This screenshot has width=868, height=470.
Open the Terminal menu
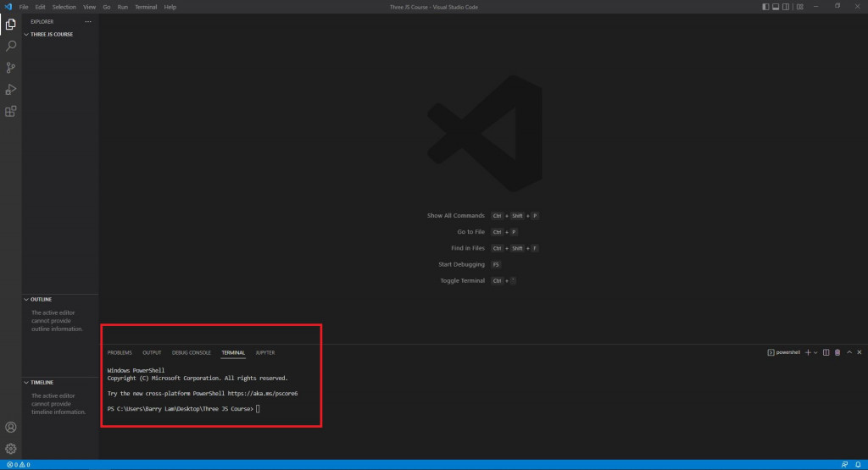pyautogui.click(x=146, y=7)
